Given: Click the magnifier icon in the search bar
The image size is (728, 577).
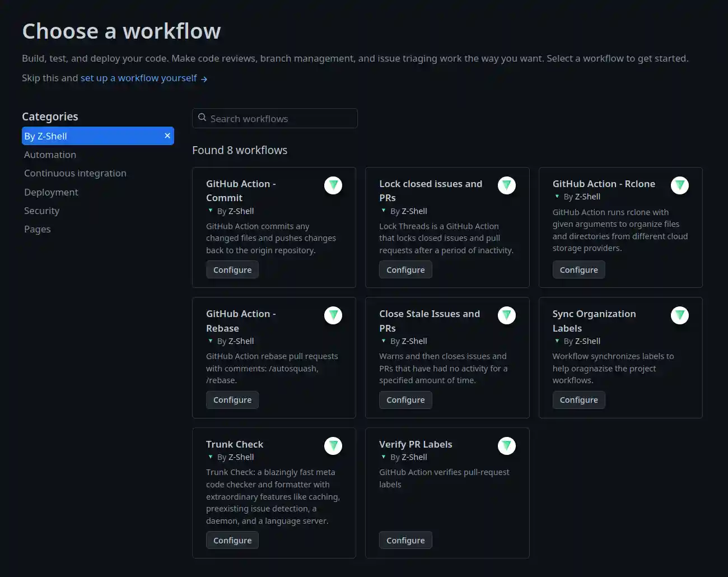Looking at the screenshot, I should tap(202, 117).
